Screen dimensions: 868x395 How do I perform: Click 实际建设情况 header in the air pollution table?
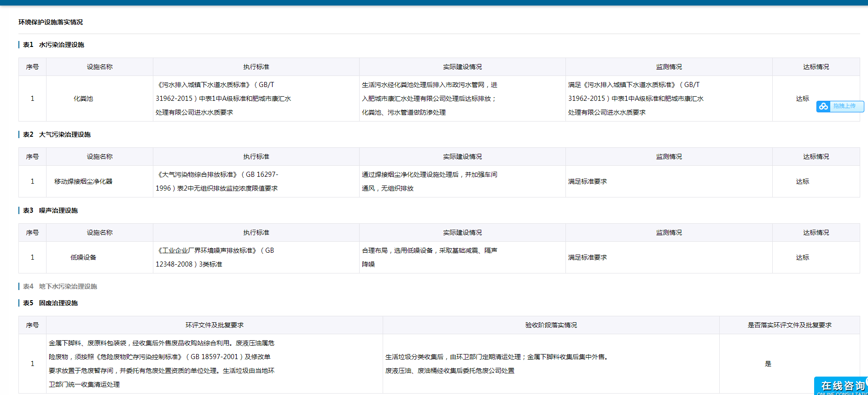462,157
